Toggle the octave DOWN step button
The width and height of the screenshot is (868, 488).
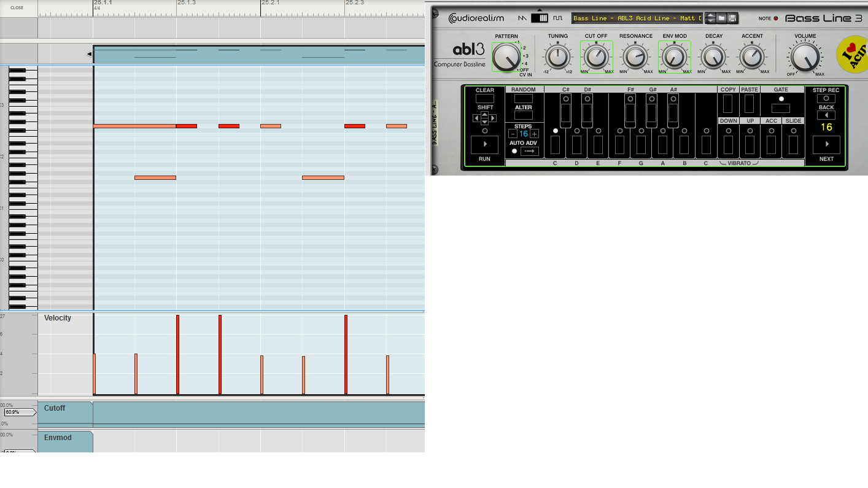click(728, 145)
